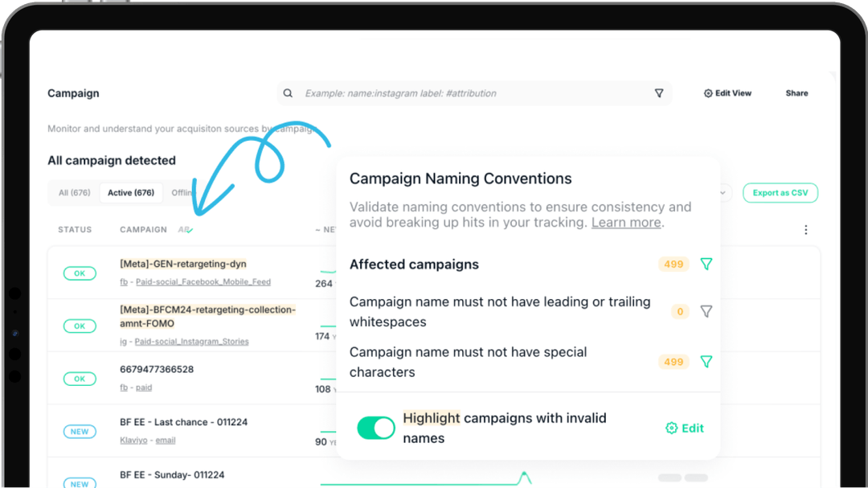Screen dimensions: 868x488
Task: Click the NEW badge on BF EE Last chance
Action: click(x=80, y=431)
